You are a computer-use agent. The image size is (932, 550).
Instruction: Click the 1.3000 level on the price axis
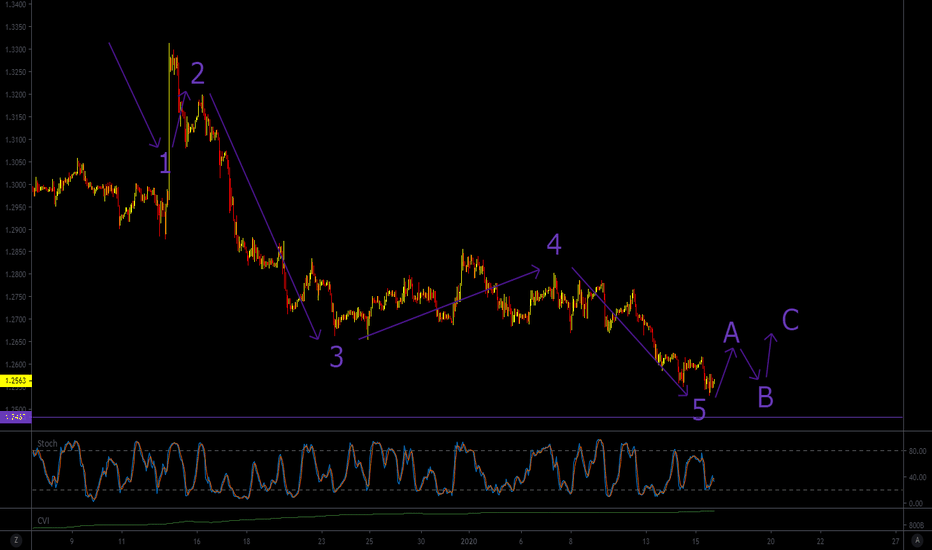[x=16, y=185]
